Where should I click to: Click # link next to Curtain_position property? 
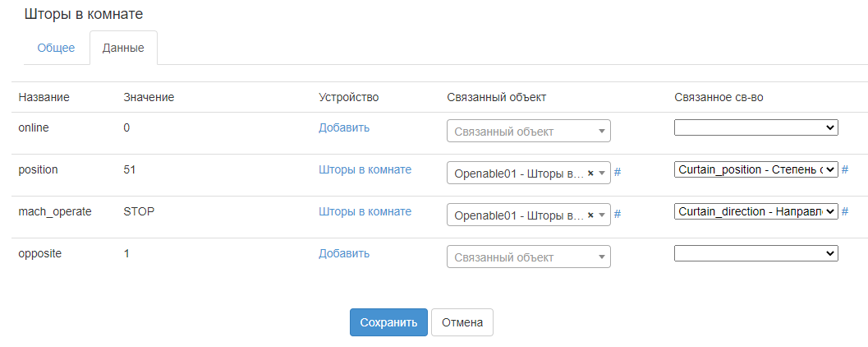click(x=845, y=169)
